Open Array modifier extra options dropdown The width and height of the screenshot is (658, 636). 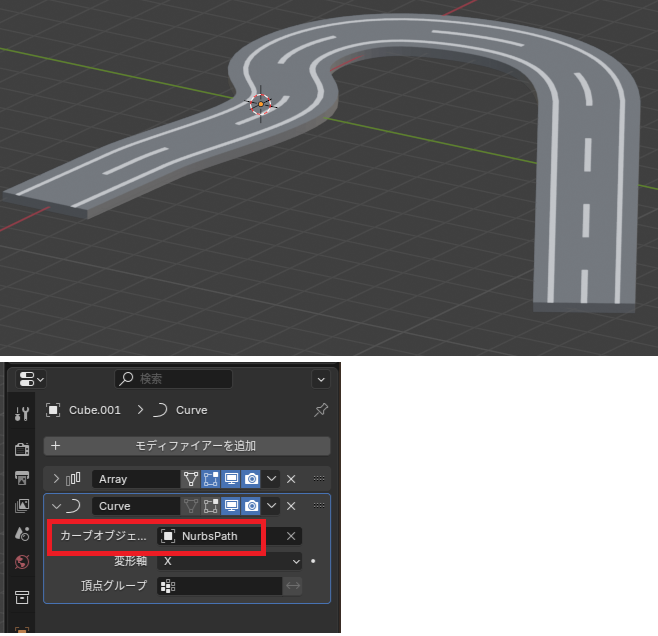tap(272, 479)
